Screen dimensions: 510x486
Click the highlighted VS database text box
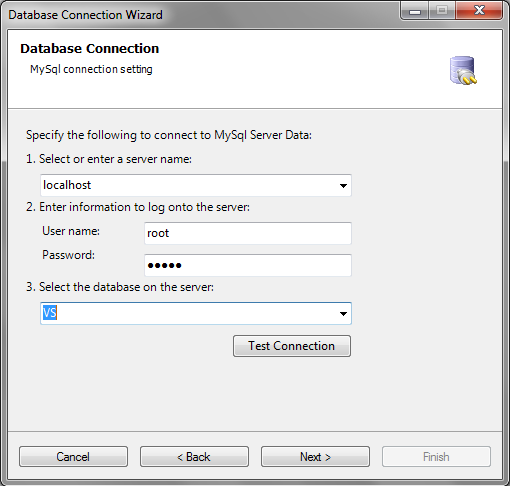pos(188,313)
